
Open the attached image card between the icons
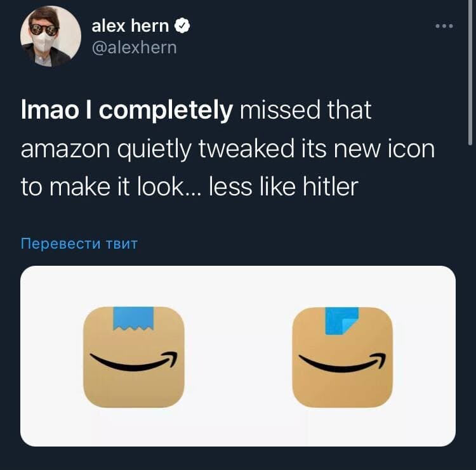[x=238, y=356]
